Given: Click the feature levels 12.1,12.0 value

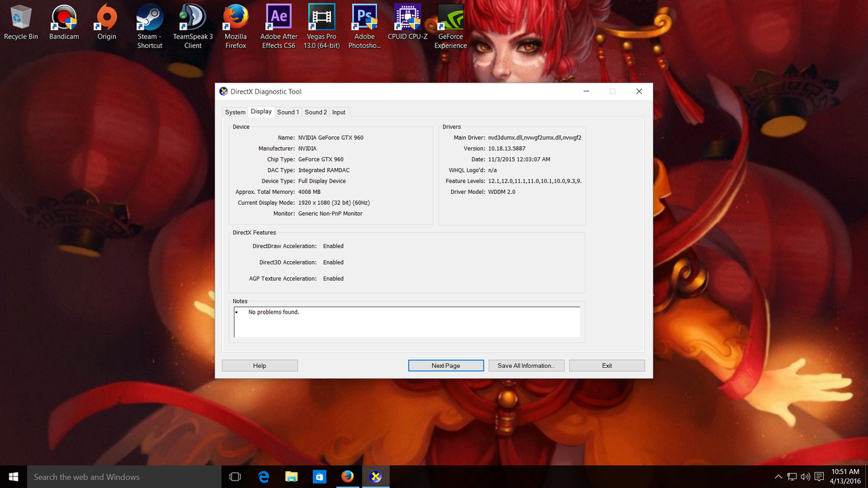Looking at the screenshot, I should tap(535, 181).
